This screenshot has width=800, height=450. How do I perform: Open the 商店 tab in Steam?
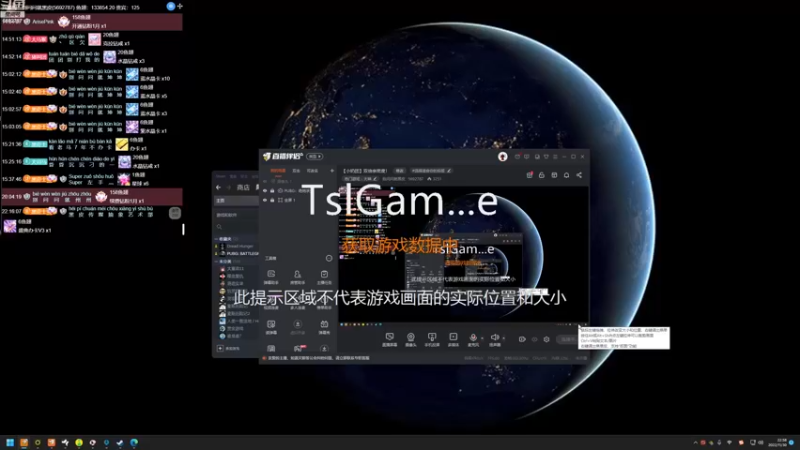(243, 187)
